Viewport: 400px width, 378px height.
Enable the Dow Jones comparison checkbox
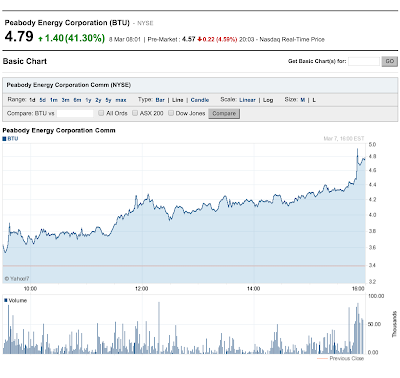coord(171,113)
